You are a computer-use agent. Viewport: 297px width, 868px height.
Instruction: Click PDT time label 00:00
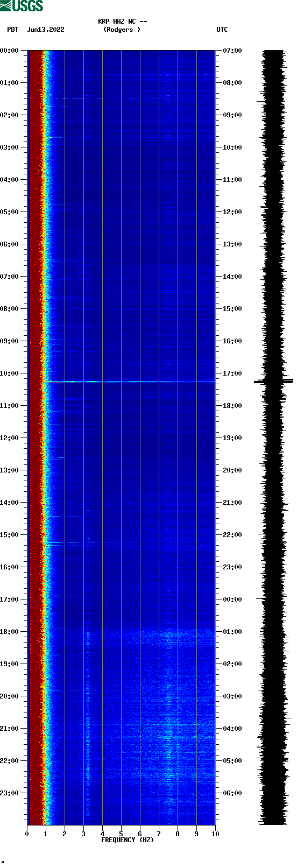pyautogui.click(x=10, y=51)
